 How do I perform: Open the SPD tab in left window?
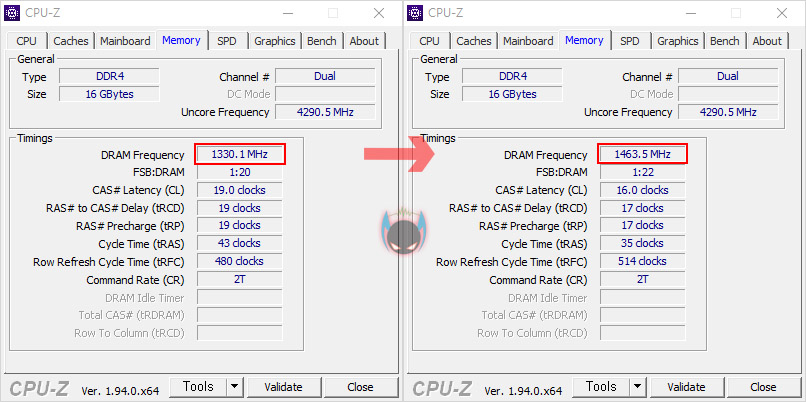pyautogui.click(x=226, y=41)
